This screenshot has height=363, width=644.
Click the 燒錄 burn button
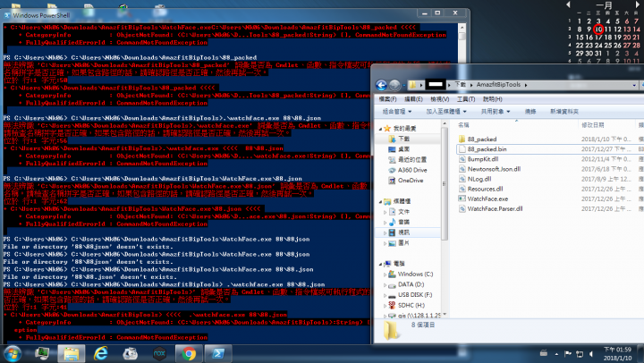coord(530,111)
